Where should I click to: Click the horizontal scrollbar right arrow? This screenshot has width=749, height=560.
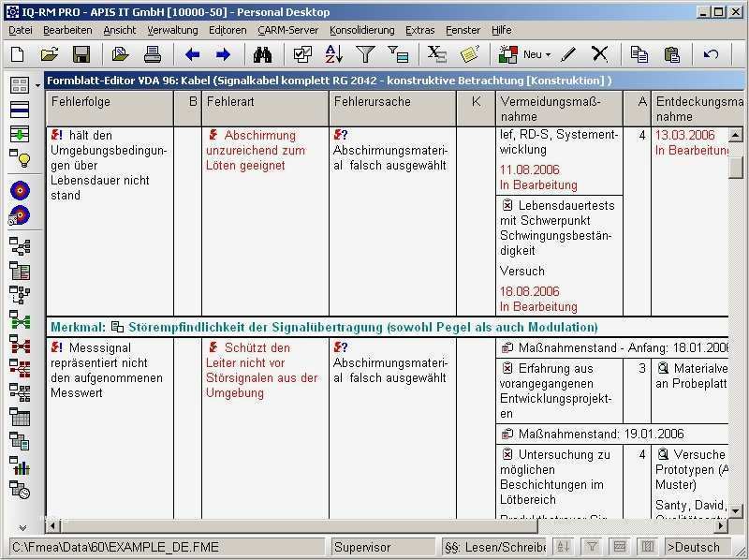[x=721, y=526]
